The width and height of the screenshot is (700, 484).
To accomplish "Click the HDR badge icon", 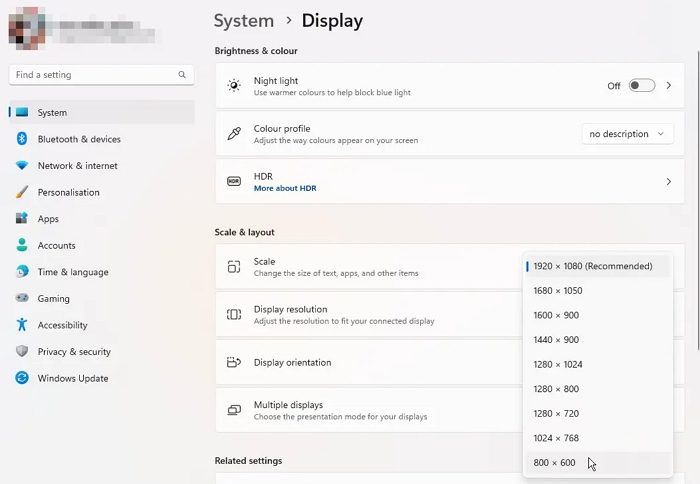I will [x=234, y=181].
